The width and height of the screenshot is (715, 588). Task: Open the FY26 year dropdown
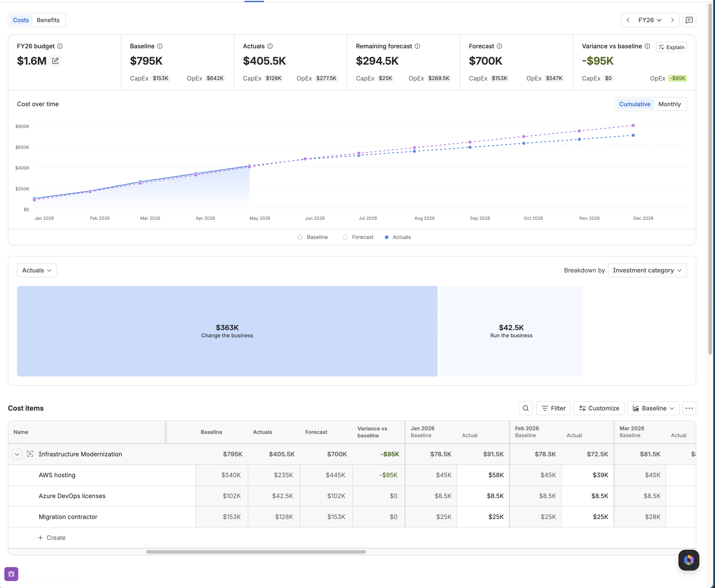pos(650,20)
